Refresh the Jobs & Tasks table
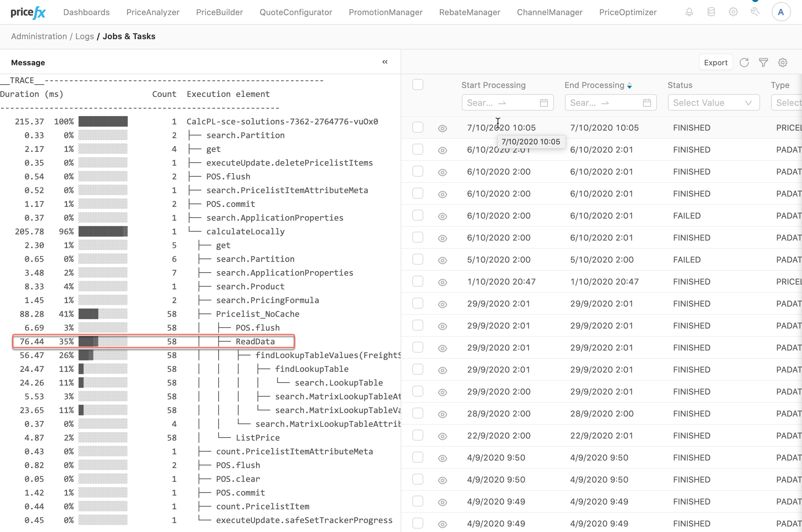The width and height of the screenshot is (802, 532). (744, 63)
